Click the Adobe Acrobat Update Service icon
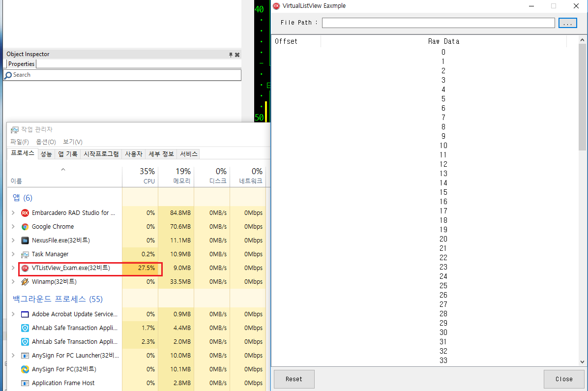This screenshot has height=391, width=588. tap(25, 314)
